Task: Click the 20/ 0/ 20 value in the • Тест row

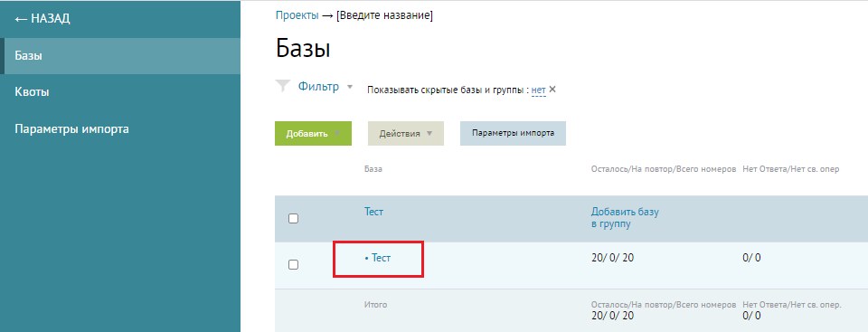Action: (x=612, y=258)
